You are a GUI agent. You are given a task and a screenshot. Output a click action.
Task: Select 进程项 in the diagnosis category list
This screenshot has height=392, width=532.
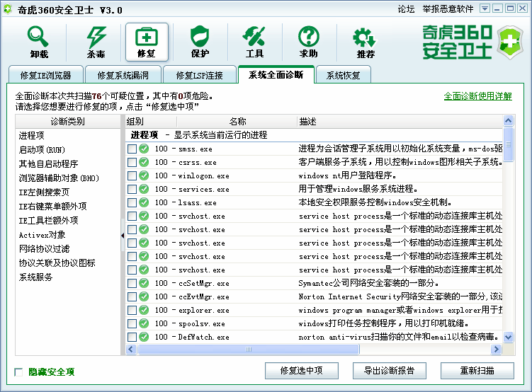point(32,136)
